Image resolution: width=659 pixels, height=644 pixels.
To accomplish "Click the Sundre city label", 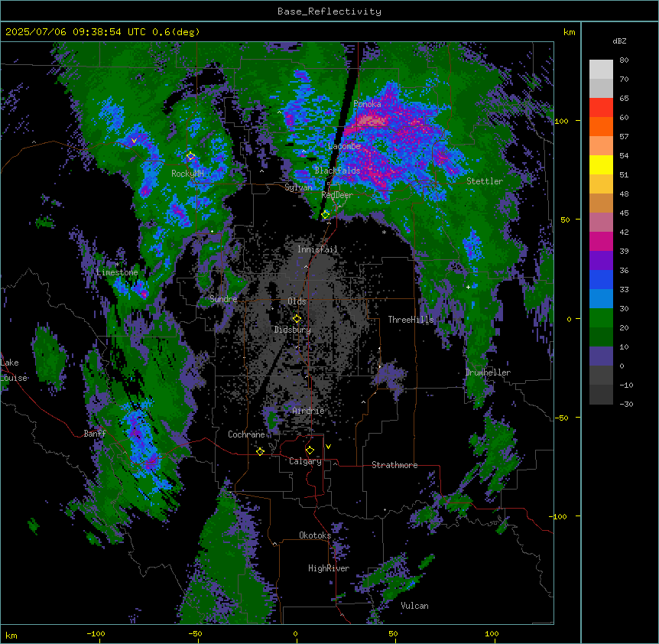I will point(223,299).
